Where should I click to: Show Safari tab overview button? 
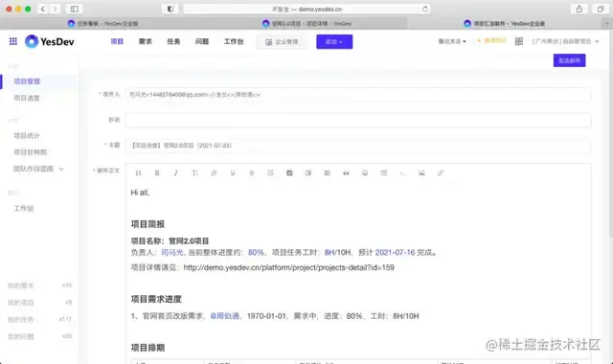(x=601, y=9)
